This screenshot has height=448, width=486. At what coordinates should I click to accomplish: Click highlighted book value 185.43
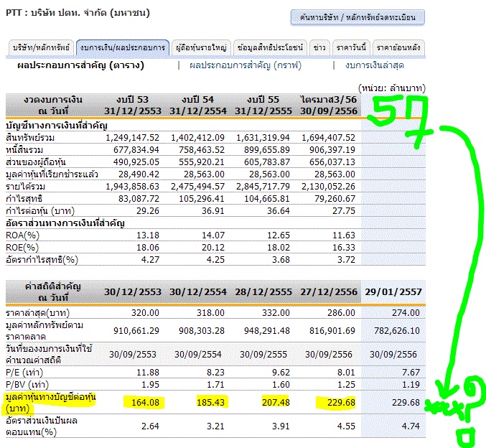coord(210,403)
